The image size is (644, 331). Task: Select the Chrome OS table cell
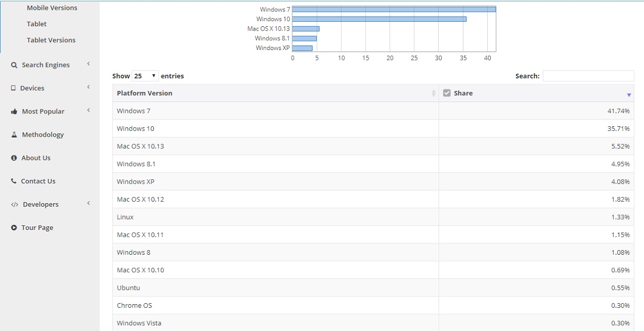pyautogui.click(x=276, y=305)
